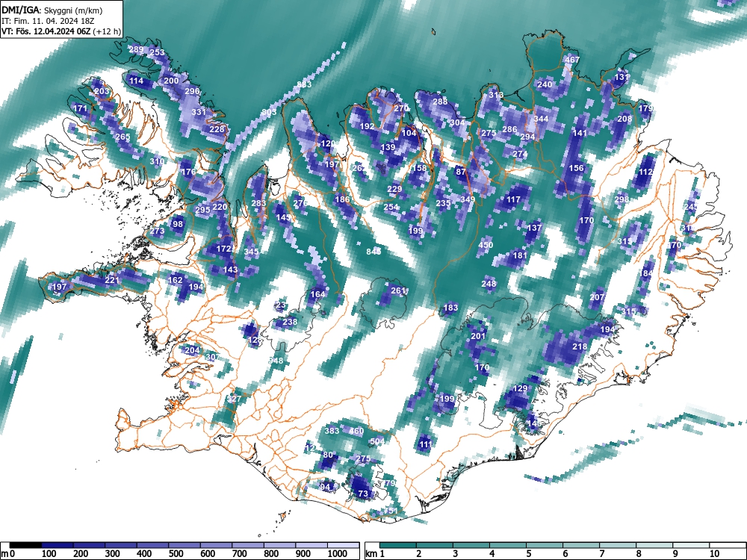This screenshot has width=747, height=560.
Task: Click the visibility value 87
Action: tap(460, 172)
